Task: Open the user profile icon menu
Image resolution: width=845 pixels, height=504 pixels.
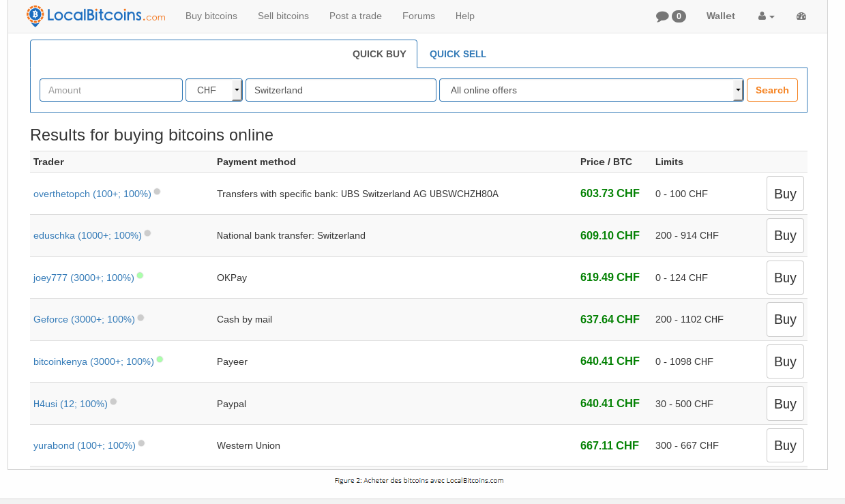Action: (767, 16)
